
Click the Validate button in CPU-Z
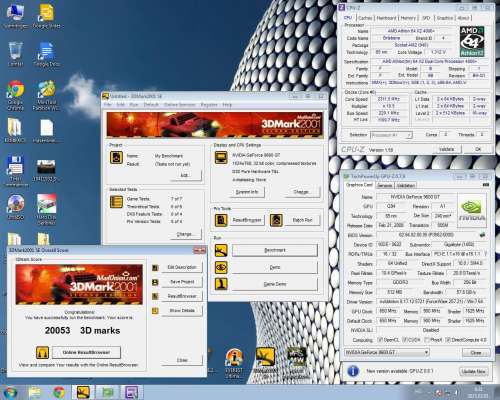pos(446,149)
